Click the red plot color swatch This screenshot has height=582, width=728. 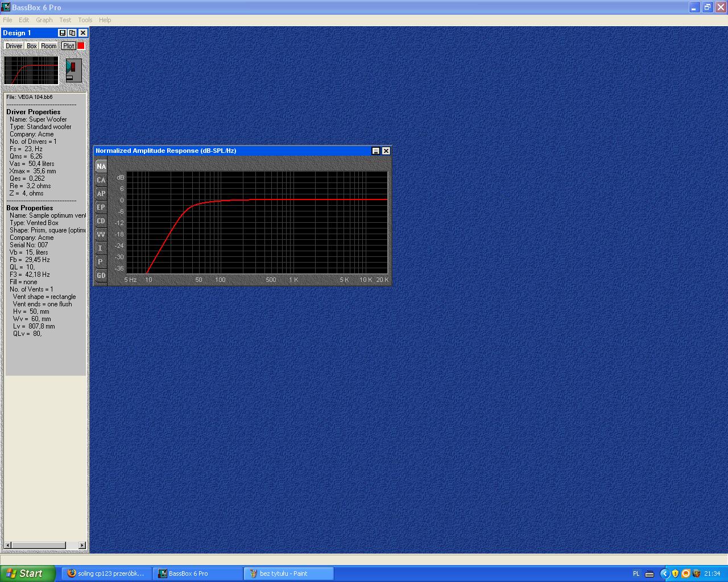81,46
